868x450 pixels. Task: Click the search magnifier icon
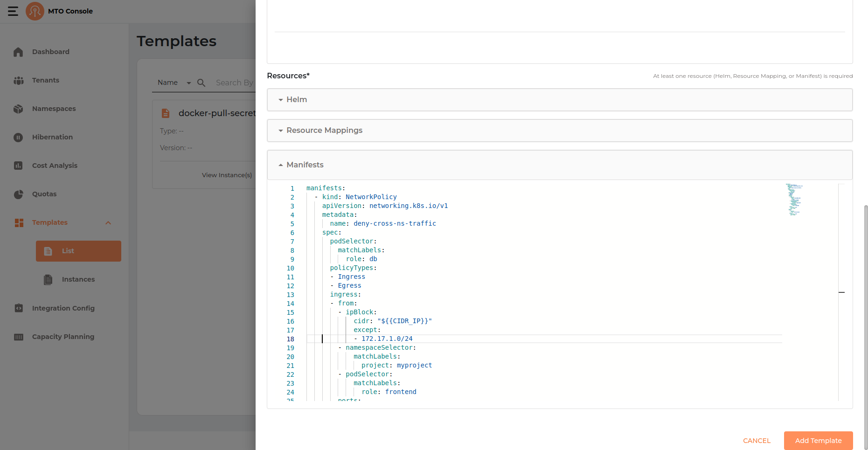[201, 83]
